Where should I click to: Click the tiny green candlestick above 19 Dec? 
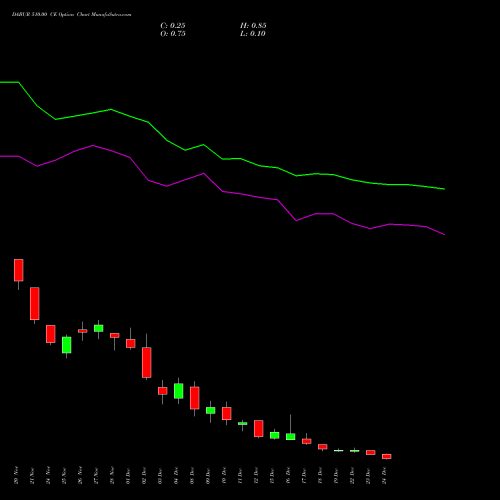coord(339,450)
